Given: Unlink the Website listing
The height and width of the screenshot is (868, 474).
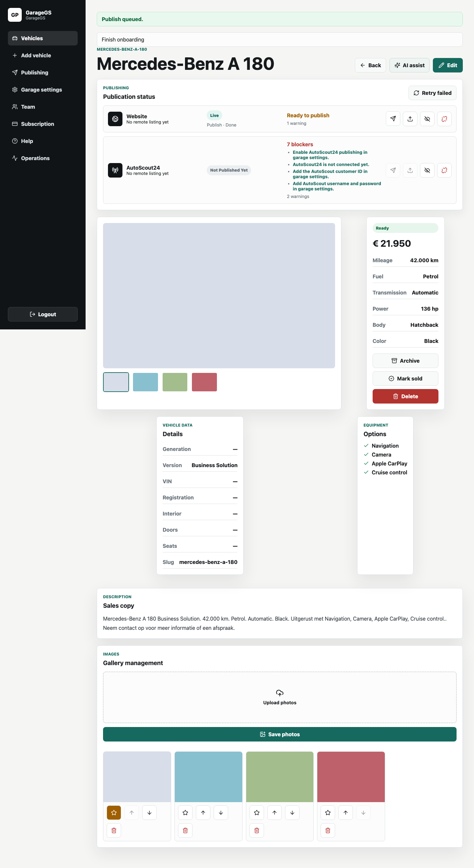Looking at the screenshot, I should point(444,119).
